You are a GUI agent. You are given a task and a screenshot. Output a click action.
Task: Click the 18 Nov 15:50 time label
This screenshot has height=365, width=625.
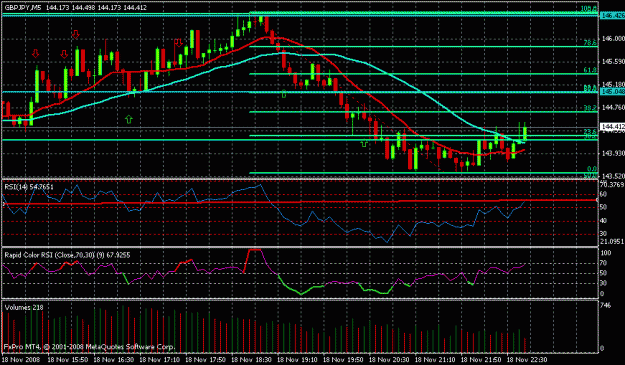(68, 359)
